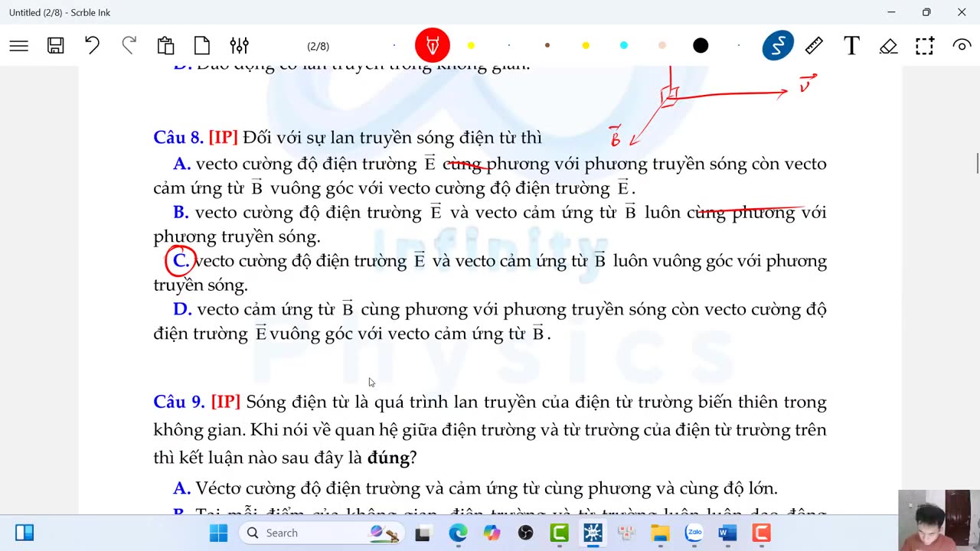Click the taskbar Search box
980x551 pixels.
[x=322, y=533]
